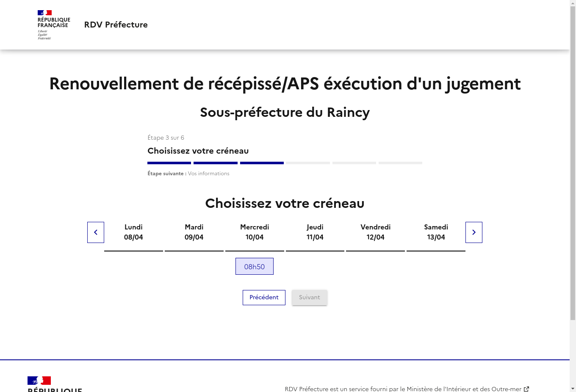Select the Vendredi 12/04 column header
Viewport: 576px width, 392px height.
[376, 232]
